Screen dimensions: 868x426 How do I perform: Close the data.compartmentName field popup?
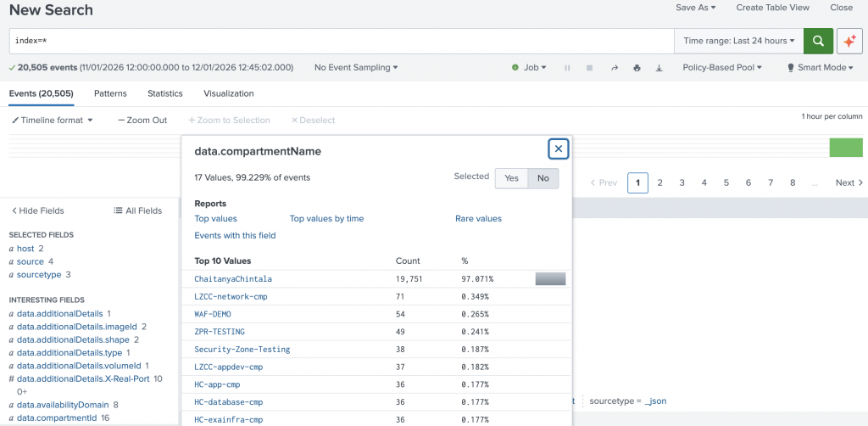(558, 149)
